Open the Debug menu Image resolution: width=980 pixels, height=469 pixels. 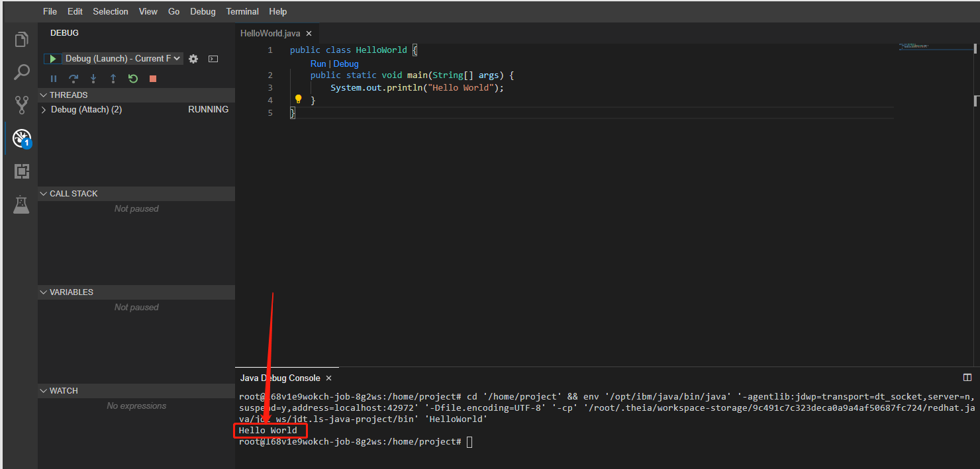[203, 11]
